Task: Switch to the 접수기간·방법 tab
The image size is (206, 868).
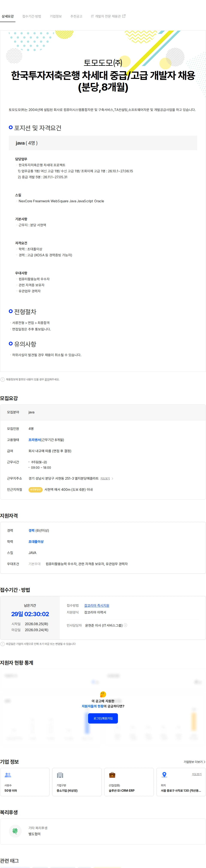Action: pos(32,16)
